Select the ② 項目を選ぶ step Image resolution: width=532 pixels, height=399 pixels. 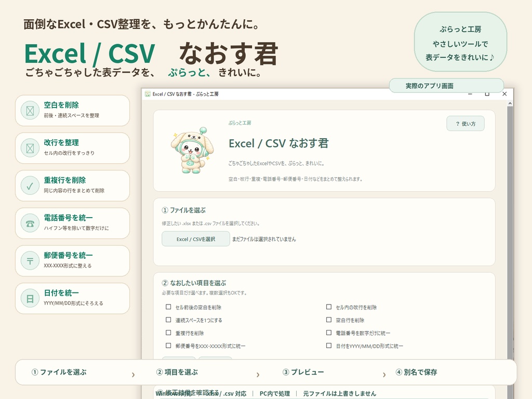[177, 372]
